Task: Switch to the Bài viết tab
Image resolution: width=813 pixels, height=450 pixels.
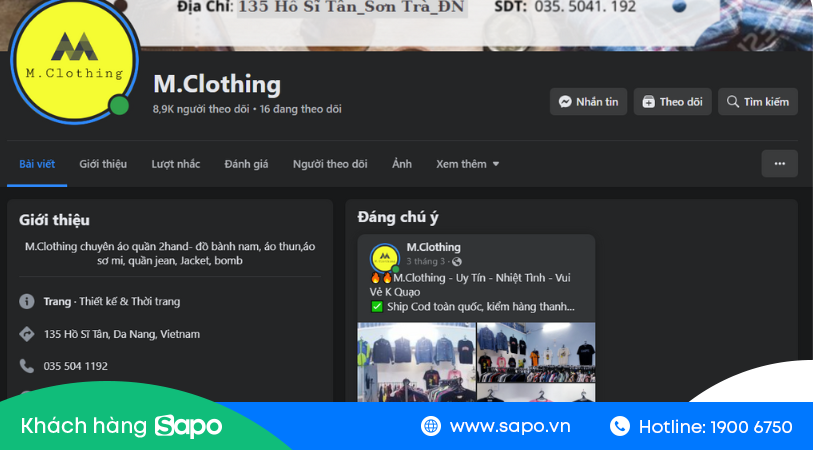Action: (x=37, y=164)
